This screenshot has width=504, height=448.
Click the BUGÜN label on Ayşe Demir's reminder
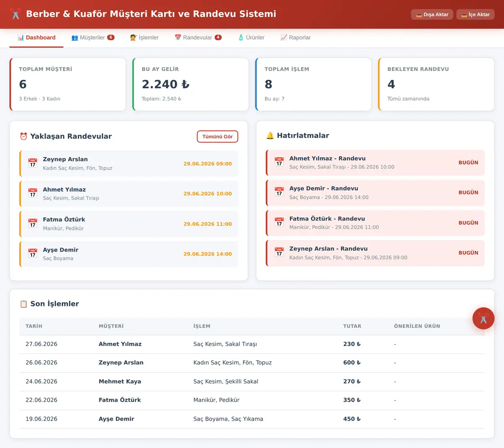coord(468,192)
